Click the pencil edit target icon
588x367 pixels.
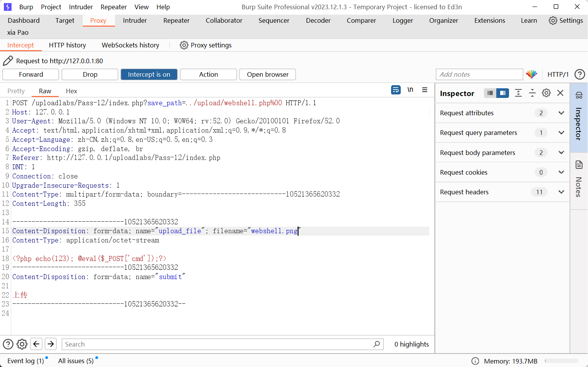coord(8,61)
